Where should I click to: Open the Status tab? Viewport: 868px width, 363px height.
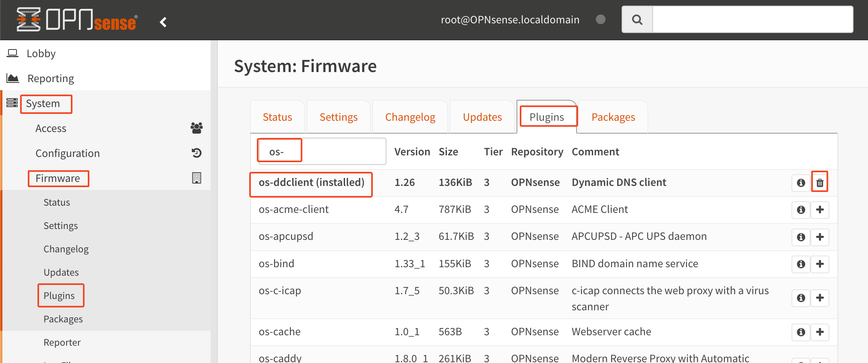[x=277, y=117]
